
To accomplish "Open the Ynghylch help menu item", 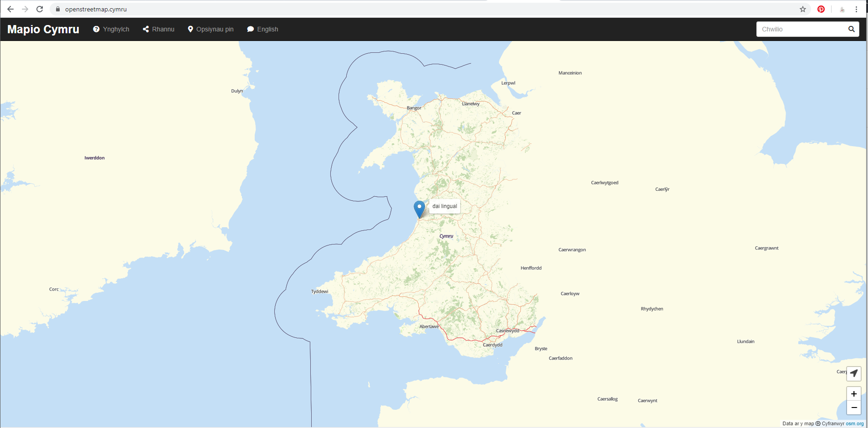I will (111, 29).
